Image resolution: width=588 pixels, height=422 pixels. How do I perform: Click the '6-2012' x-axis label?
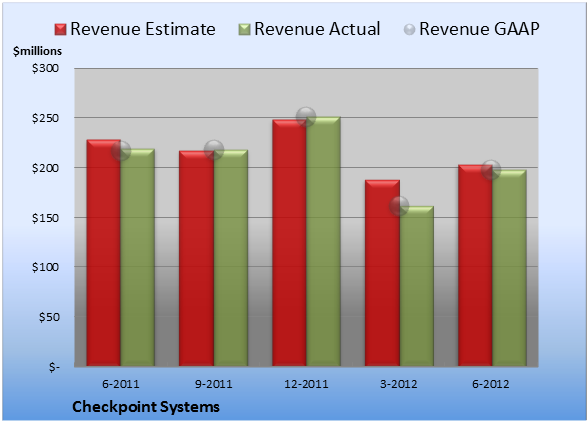(x=491, y=384)
